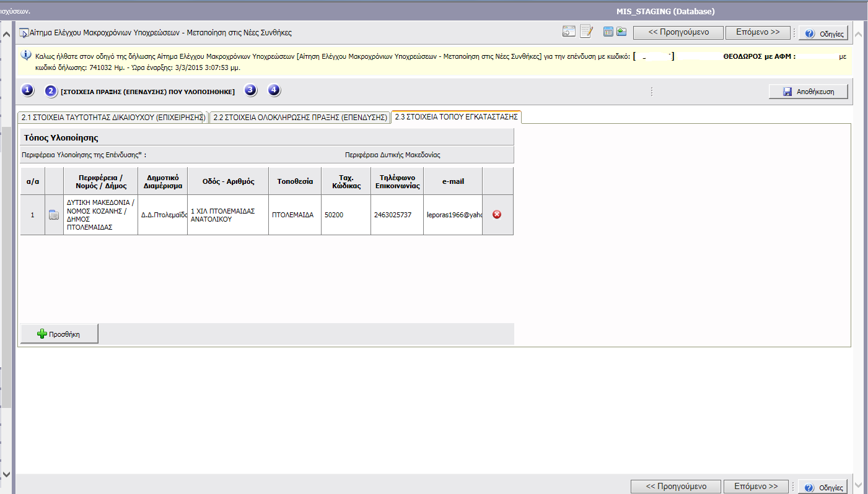Click the bottom << Προηγούμενο button
Viewport: 868px width, 494px height.
click(x=677, y=487)
